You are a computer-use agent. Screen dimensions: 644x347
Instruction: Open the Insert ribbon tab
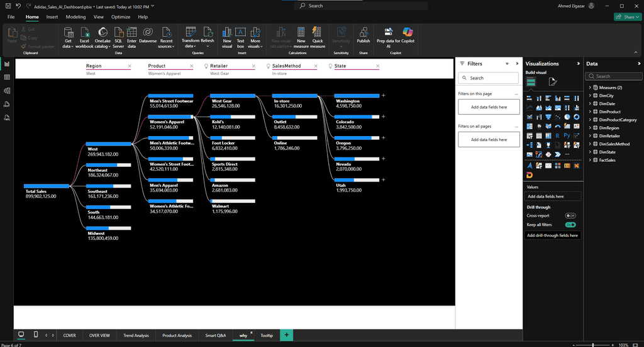pyautogui.click(x=52, y=17)
